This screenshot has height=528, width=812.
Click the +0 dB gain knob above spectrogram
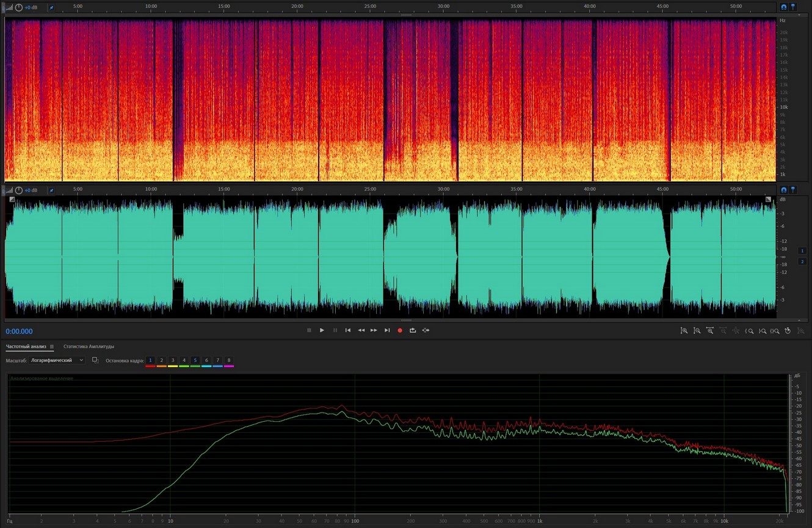point(18,7)
